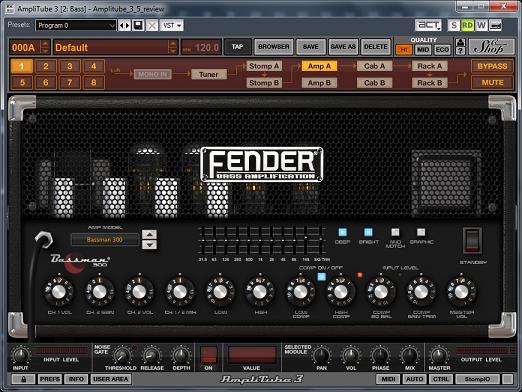Open the PREFS panel

(50, 379)
